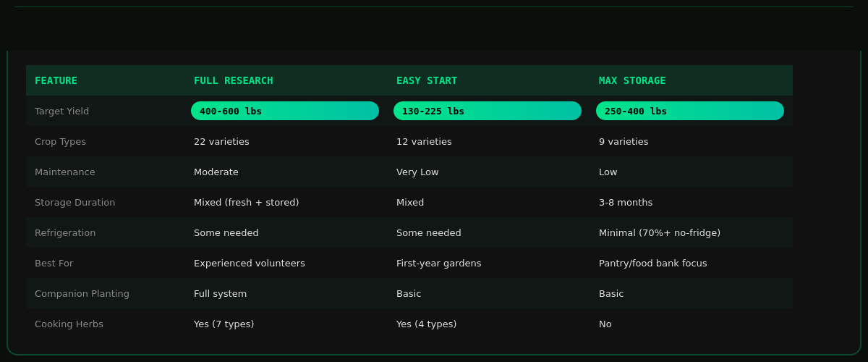Click the 250-400 lbs yield badge
Image resolution: width=868 pixels, height=362 pixels.
click(x=690, y=111)
